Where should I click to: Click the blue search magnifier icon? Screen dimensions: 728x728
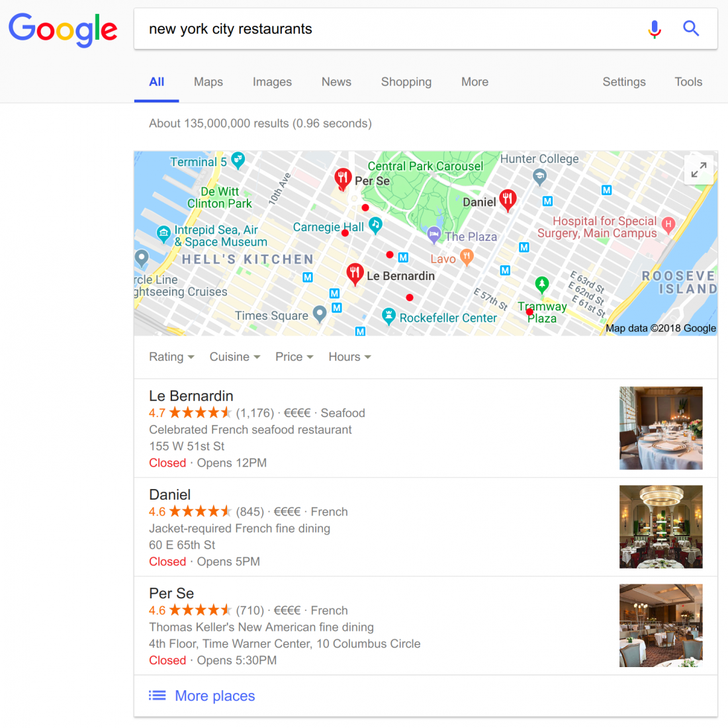coord(691,28)
